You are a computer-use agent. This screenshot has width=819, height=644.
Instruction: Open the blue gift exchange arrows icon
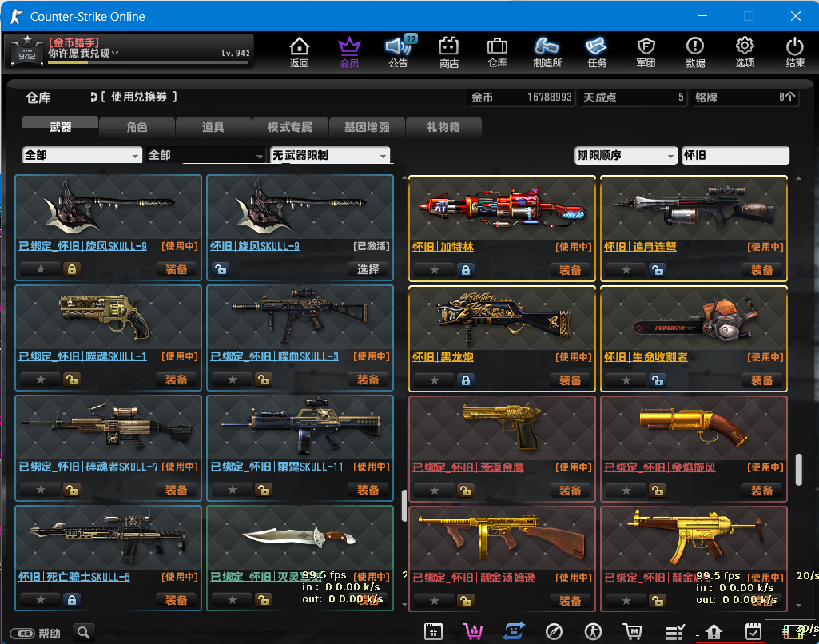click(514, 631)
